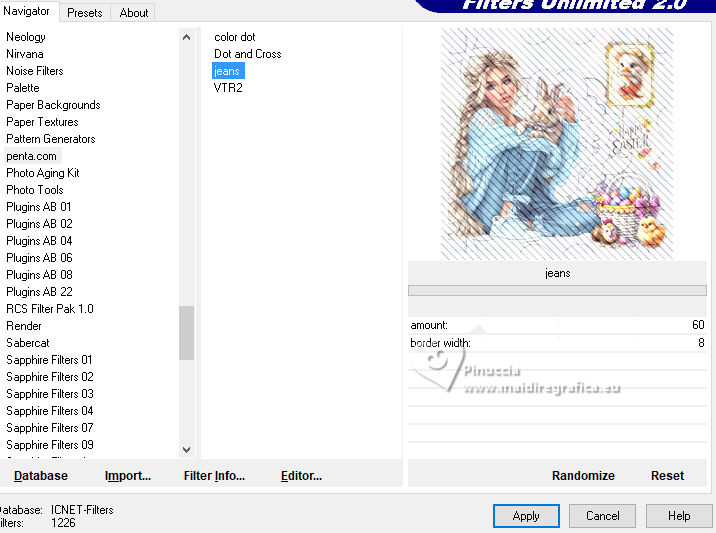Select Plugins AB 01
The width and height of the screenshot is (716, 533).
[39, 207]
